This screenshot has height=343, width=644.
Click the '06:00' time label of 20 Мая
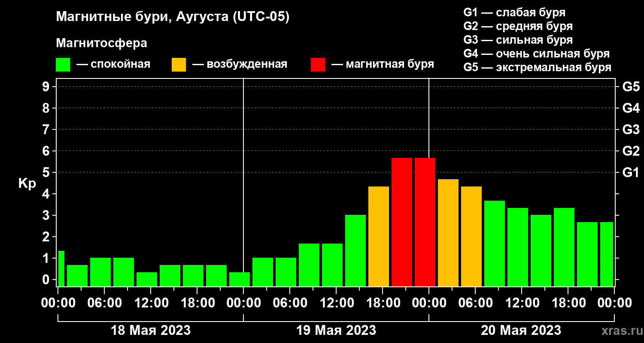click(475, 303)
